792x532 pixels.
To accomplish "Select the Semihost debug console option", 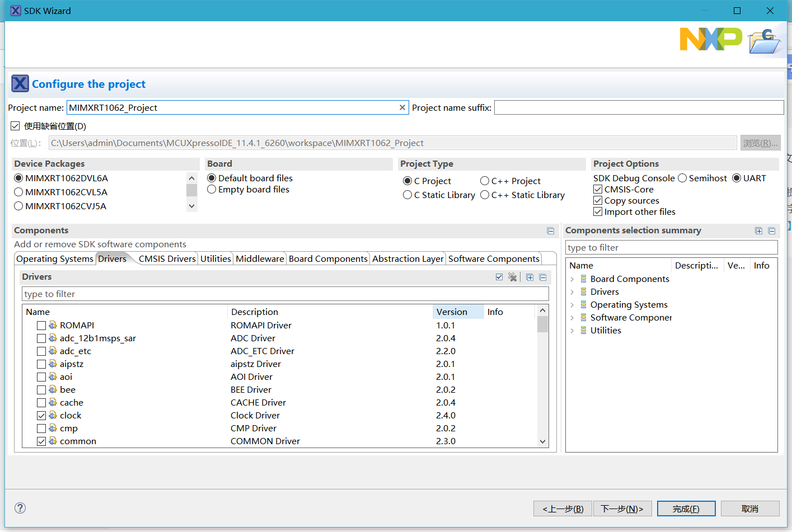I will pyautogui.click(x=682, y=178).
